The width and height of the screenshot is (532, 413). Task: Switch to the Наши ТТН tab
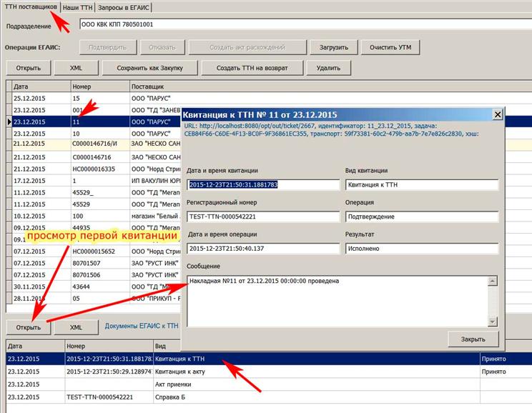click(78, 7)
